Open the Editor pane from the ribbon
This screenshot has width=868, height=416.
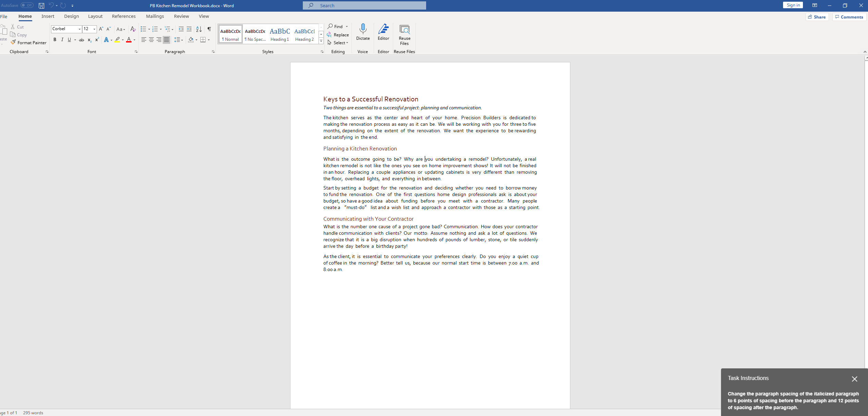click(x=383, y=32)
